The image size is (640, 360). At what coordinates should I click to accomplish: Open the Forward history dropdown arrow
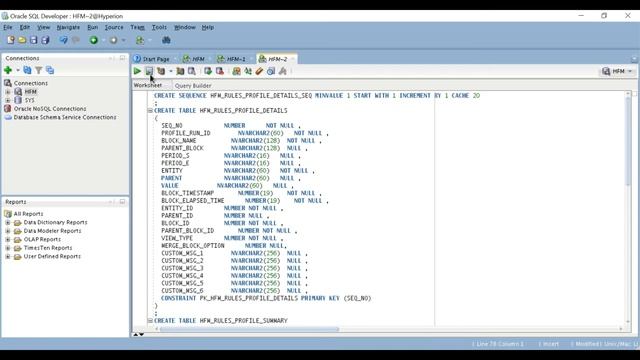[x=123, y=40]
